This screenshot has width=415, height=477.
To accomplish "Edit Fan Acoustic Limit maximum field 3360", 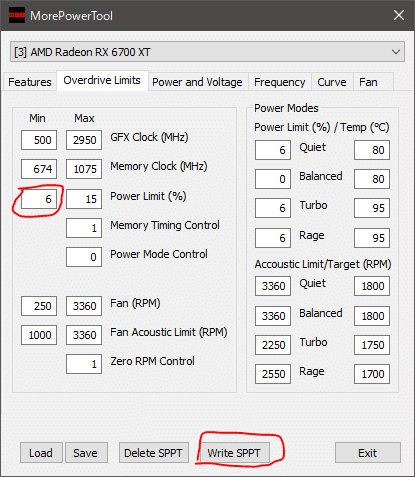I will pos(84,335).
